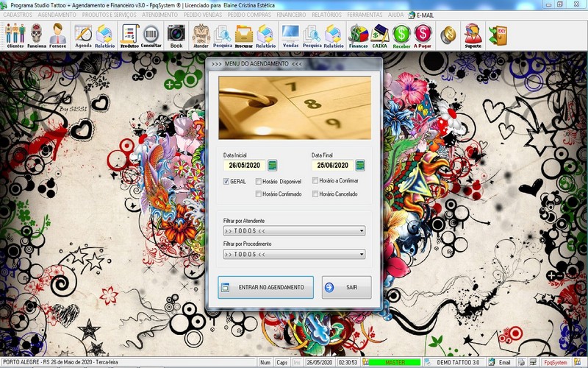Open the Fornece supplier icon
This screenshot has height=368, width=588.
[x=58, y=35]
